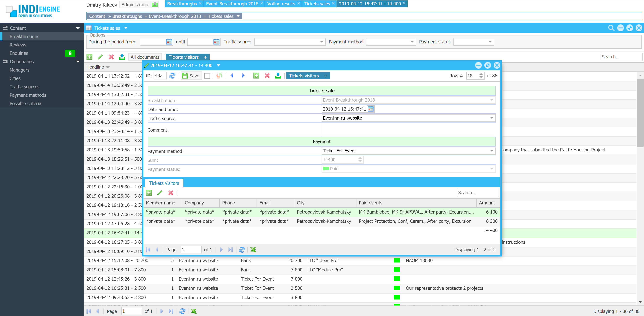The height and width of the screenshot is (316, 644).
Task: Click the red delete icon in the dialog toolbar
Action: 267,76
